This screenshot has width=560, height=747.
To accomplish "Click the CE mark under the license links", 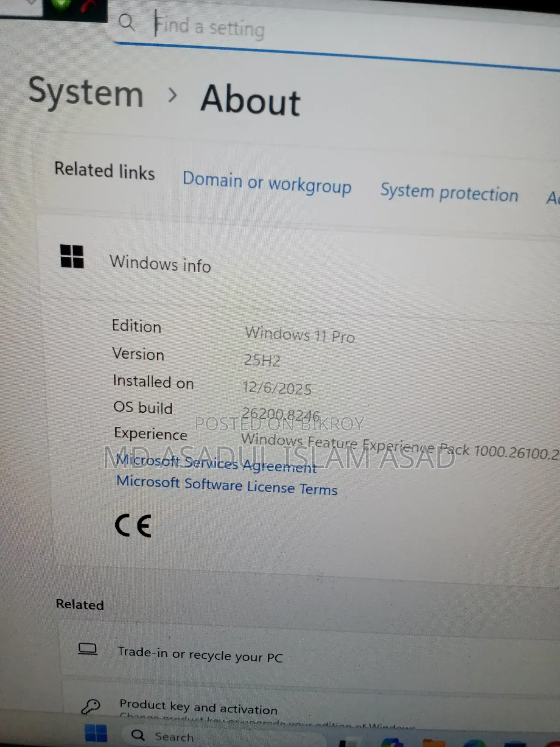I will [133, 526].
